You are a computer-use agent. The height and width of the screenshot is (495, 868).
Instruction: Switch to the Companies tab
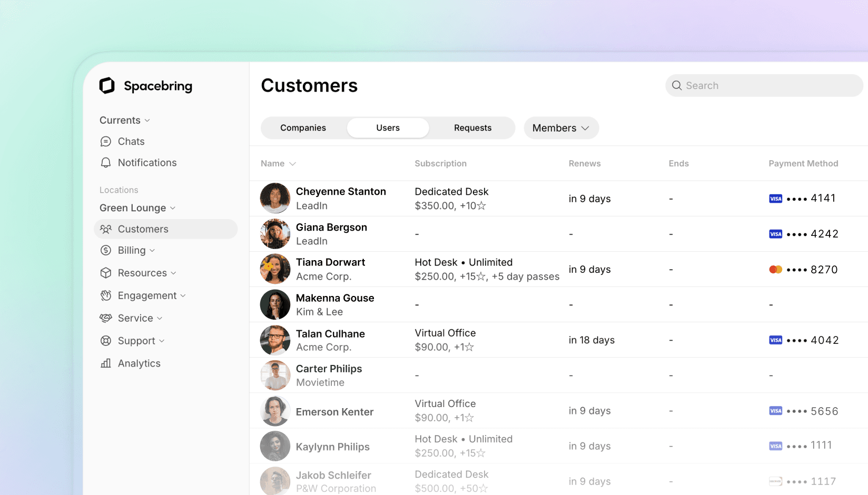pos(303,128)
